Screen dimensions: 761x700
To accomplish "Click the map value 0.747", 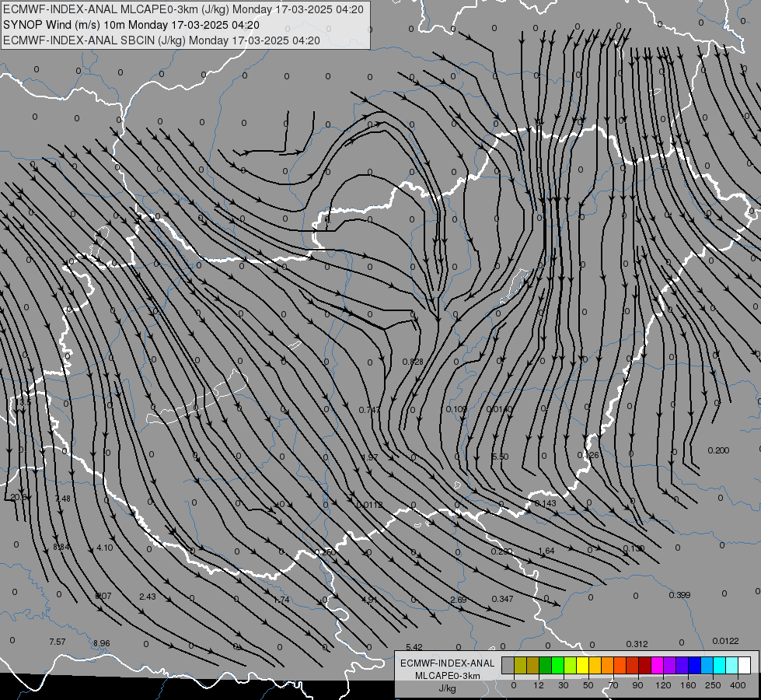I will (x=369, y=410).
